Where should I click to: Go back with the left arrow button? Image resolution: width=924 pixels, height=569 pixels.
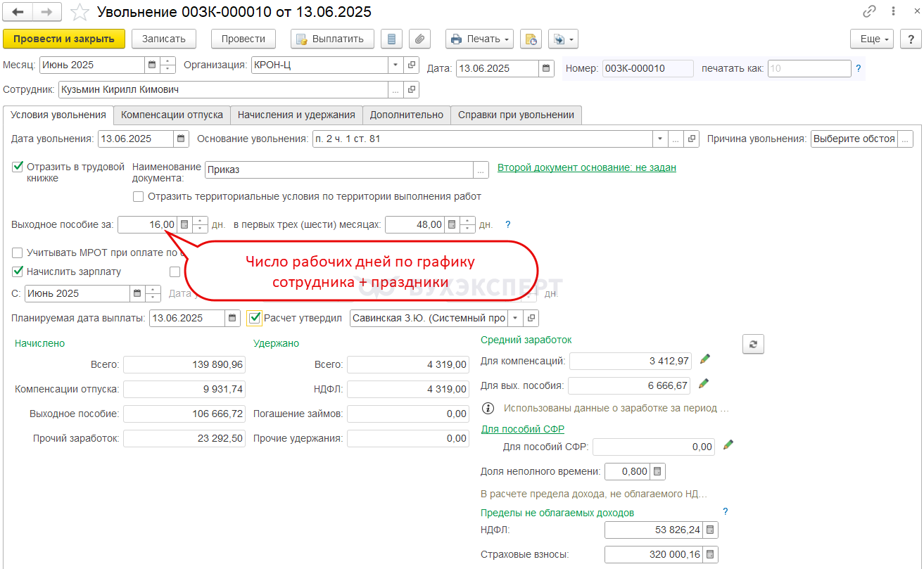(18, 12)
